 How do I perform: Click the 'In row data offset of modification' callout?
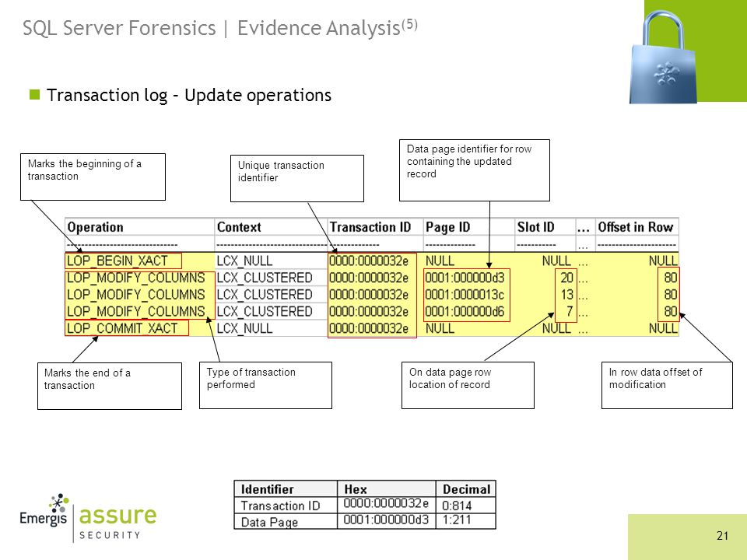pos(667,385)
